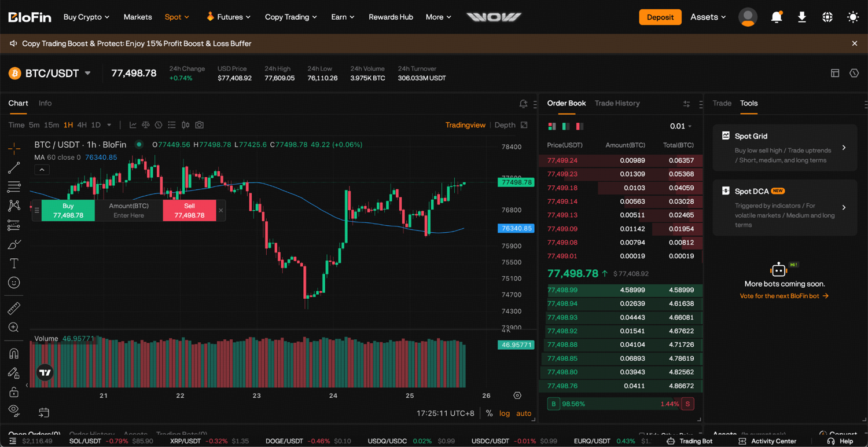Switch chart view to Depth
This screenshot has width=868, height=447.
tap(505, 125)
